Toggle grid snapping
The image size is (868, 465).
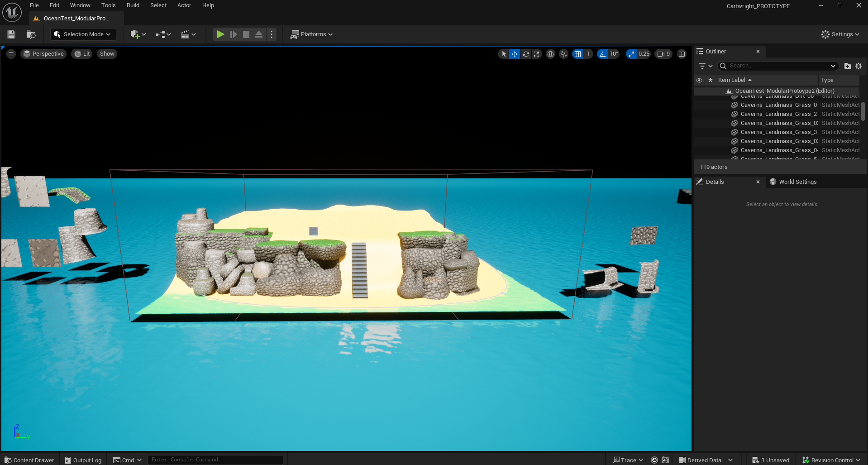coord(577,54)
